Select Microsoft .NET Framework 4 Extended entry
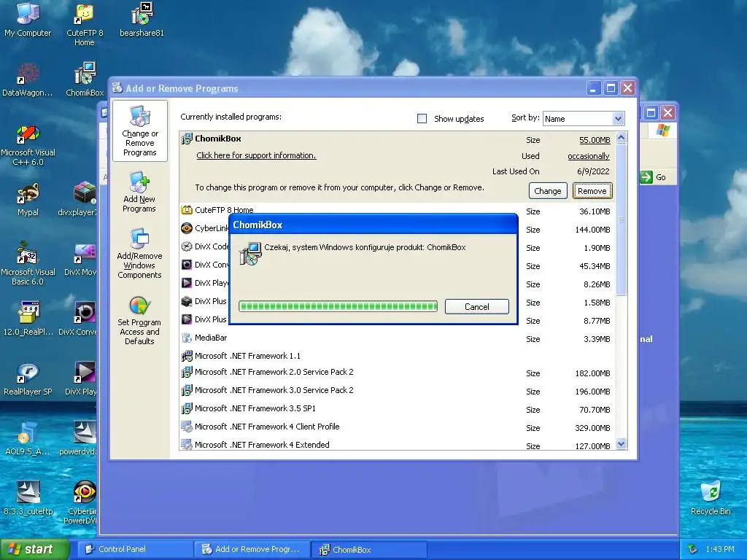747x560 pixels. [262, 445]
